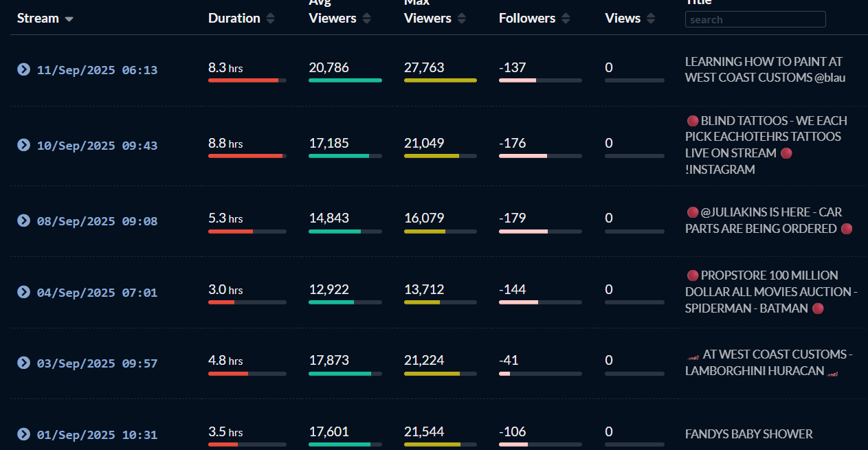868x450 pixels.
Task: Click the Duration sort arrows icon
Action: pyautogui.click(x=271, y=19)
